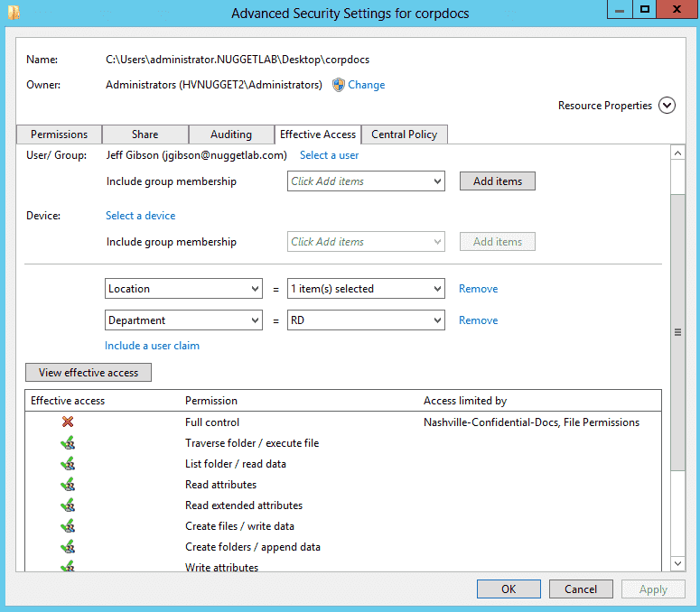Click the Select a device link
This screenshot has height=612, width=700.
tap(140, 216)
